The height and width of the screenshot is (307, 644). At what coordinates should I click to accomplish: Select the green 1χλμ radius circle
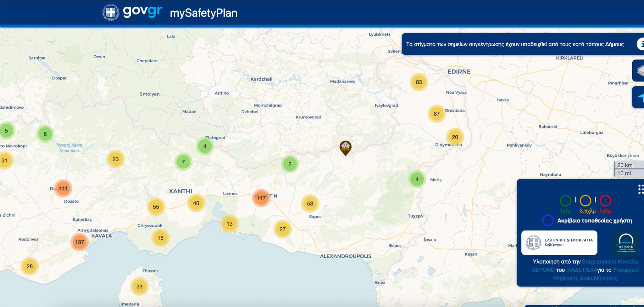[x=565, y=201]
